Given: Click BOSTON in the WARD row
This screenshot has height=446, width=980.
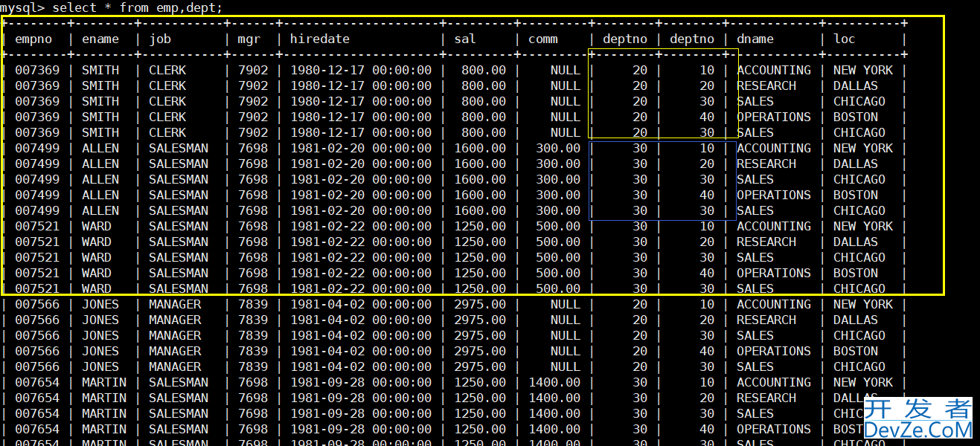Looking at the screenshot, I should click(x=856, y=273).
